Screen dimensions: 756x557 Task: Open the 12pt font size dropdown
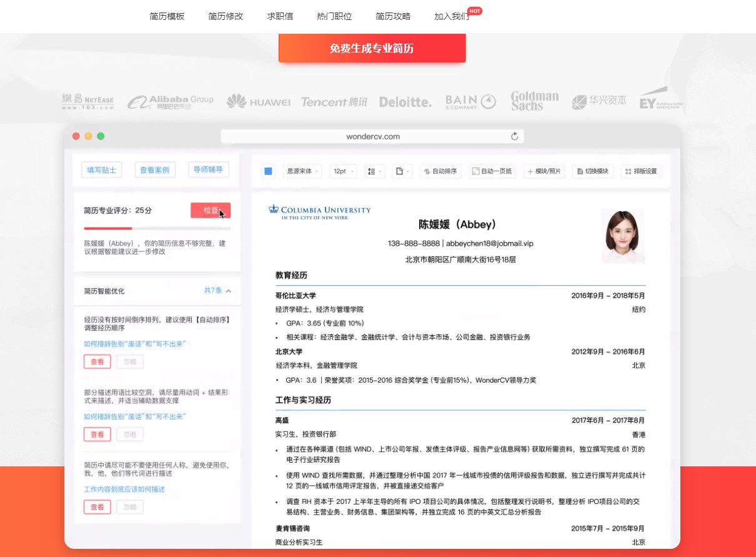pos(342,171)
